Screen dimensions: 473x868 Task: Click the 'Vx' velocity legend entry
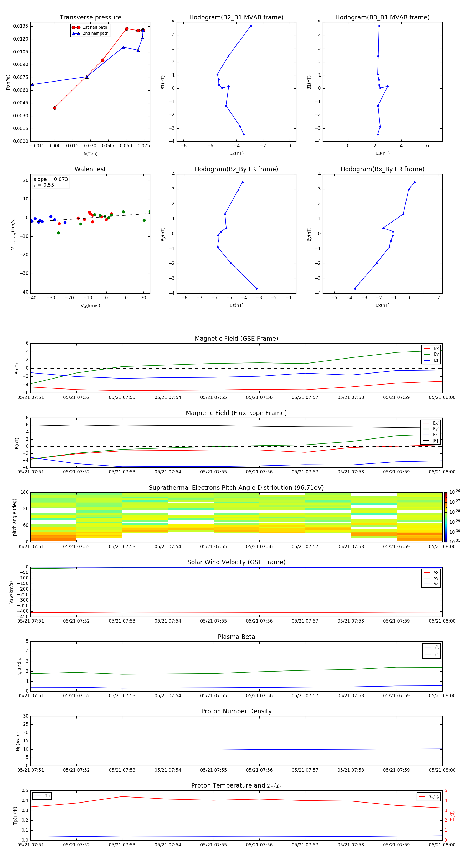tap(431, 572)
